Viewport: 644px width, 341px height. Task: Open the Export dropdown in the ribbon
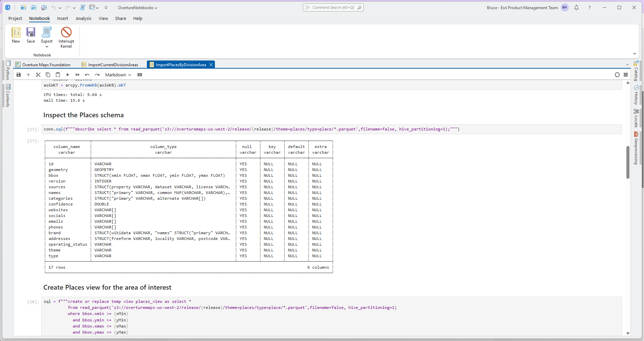tap(47, 38)
